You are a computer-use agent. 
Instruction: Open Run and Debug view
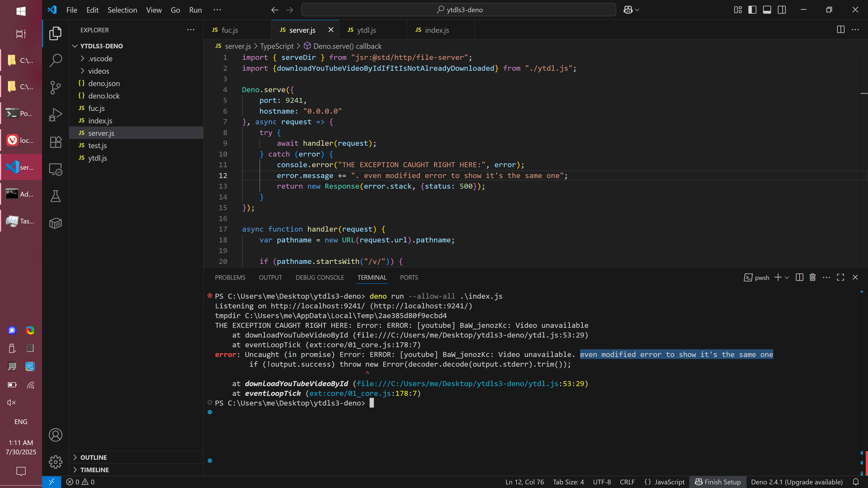[56, 115]
